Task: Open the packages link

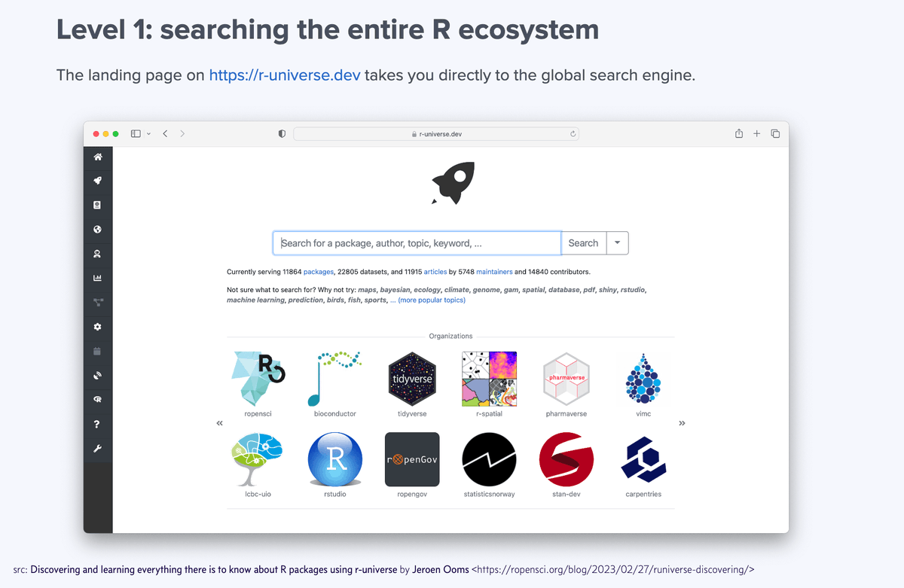Action: pos(319,272)
